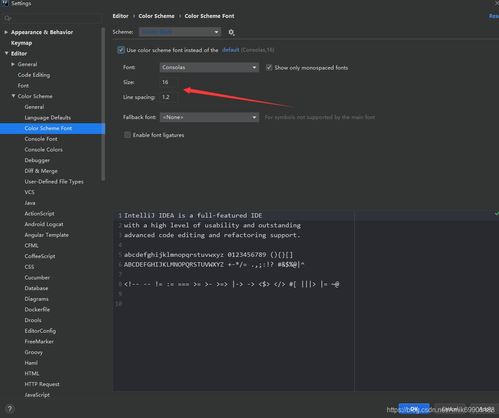Open the Font Consolas dropdown
The width and height of the screenshot is (499, 418).
click(209, 67)
